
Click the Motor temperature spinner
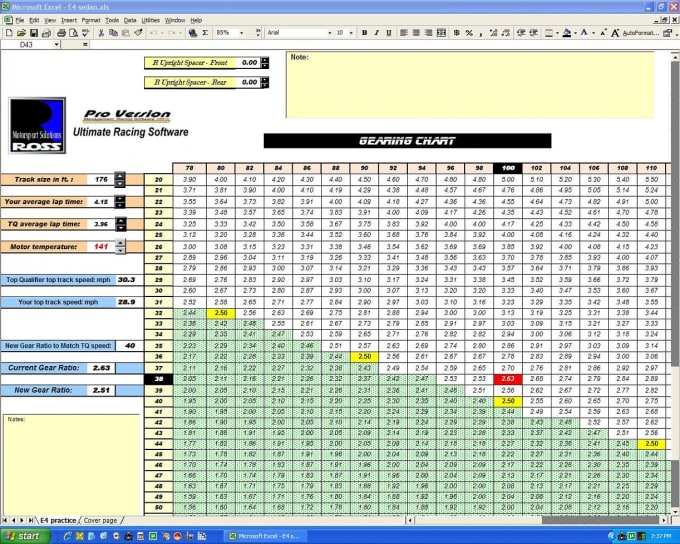click(120, 247)
